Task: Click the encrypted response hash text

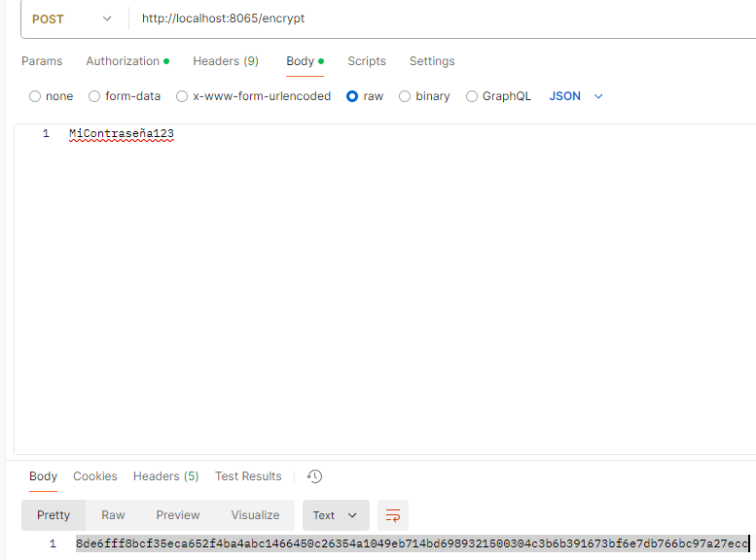Action: tap(412, 543)
